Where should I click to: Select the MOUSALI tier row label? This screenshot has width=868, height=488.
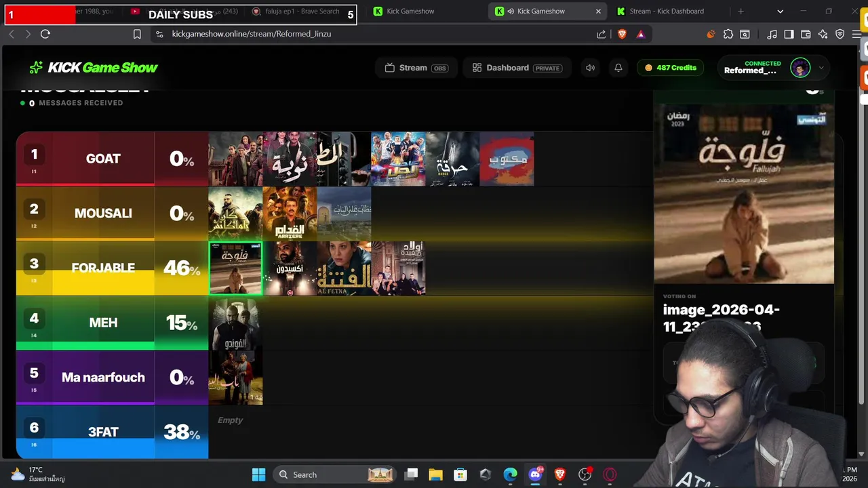tap(103, 213)
